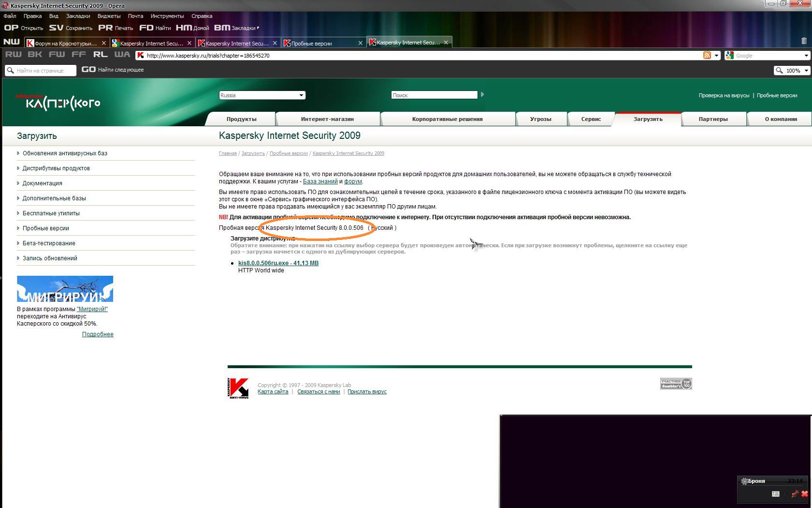Click the BK back navigation button

click(35, 54)
